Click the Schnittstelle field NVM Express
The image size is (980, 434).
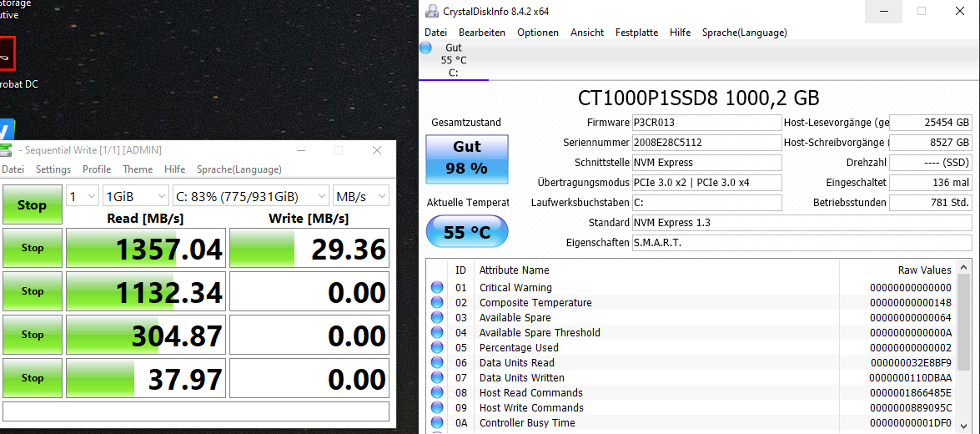point(707,163)
